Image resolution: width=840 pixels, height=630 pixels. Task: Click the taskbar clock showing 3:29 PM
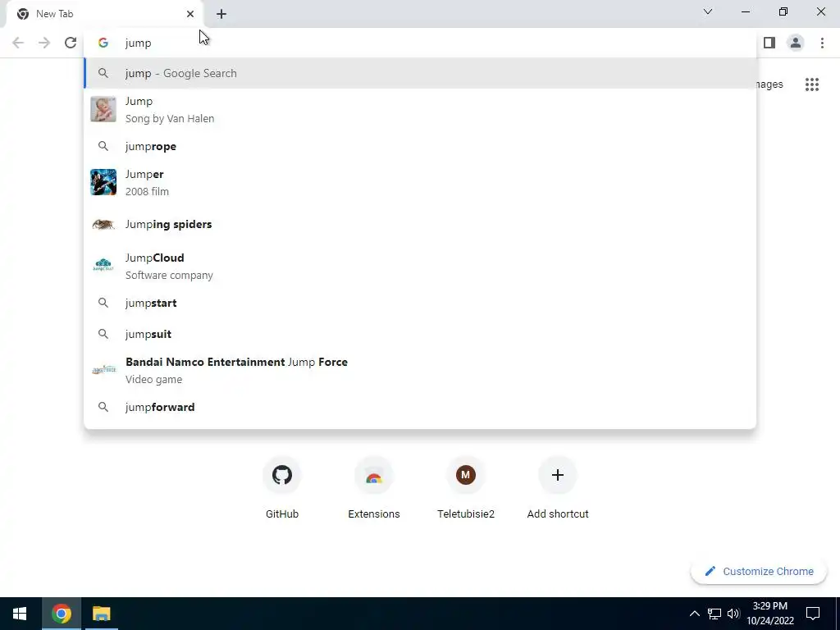(x=769, y=614)
